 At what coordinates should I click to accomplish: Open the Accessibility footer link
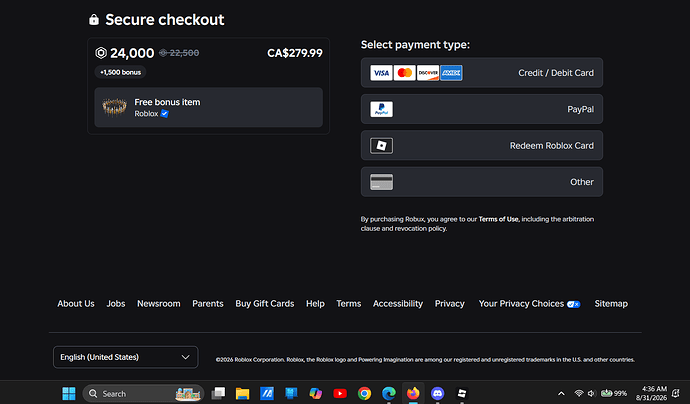point(398,304)
